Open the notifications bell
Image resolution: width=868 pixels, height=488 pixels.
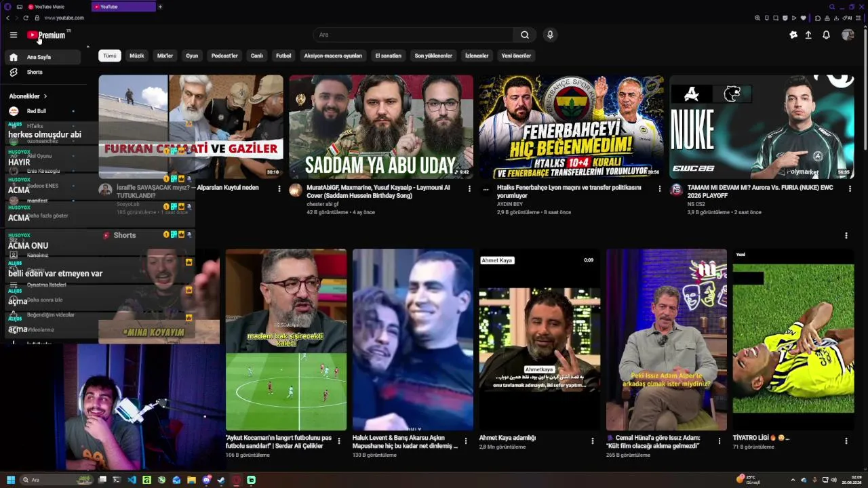point(826,35)
